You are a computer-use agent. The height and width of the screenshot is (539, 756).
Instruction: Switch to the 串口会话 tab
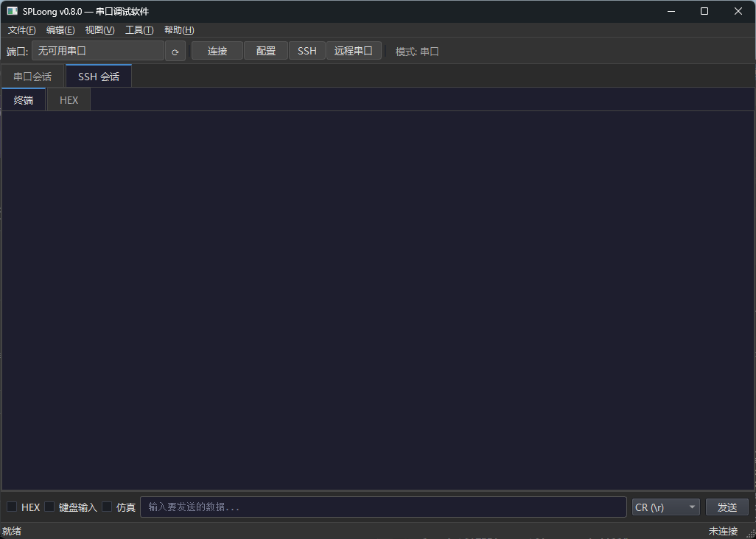point(32,77)
